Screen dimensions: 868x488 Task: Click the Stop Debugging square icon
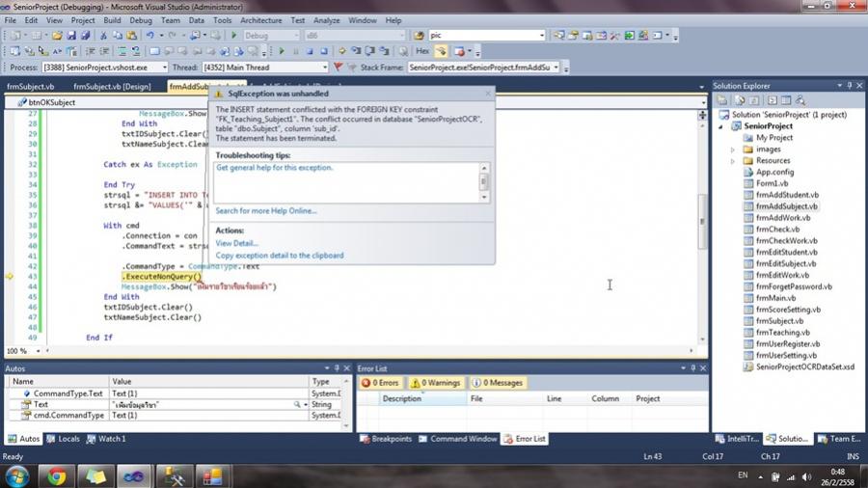(310, 51)
